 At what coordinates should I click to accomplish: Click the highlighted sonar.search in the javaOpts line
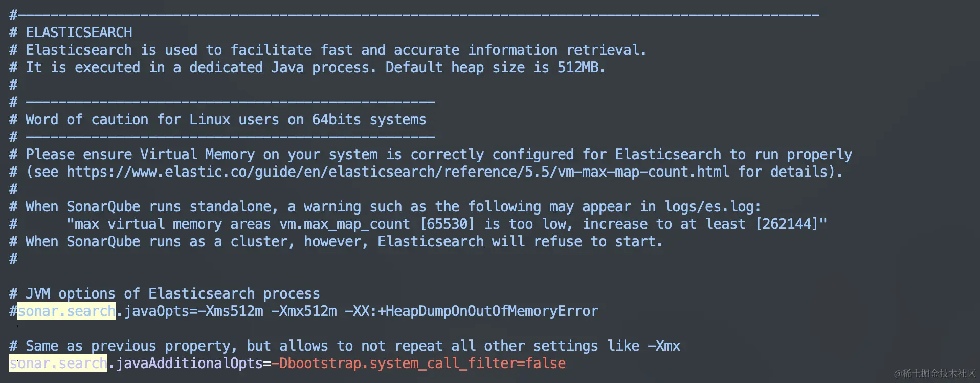(66, 311)
